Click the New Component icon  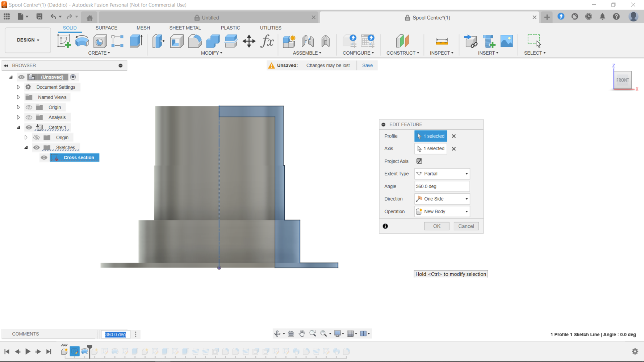point(289,41)
